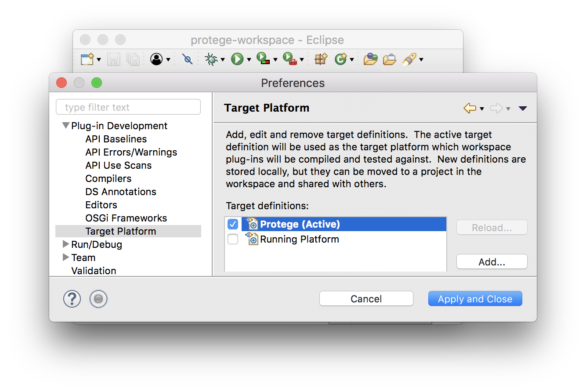Select API Errors/Warnings preference page
586x392 pixels.
(131, 152)
